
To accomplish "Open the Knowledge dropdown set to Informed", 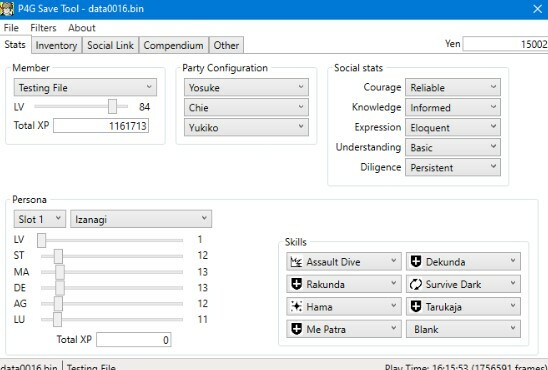I will click(453, 107).
